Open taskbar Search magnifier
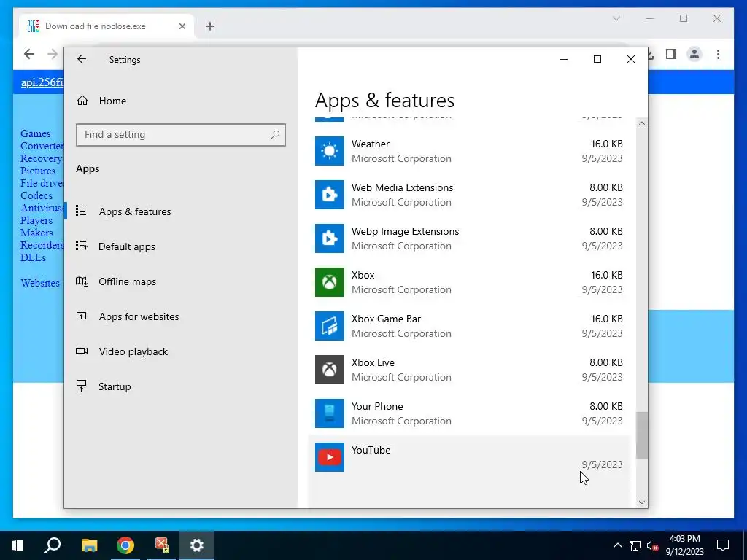The image size is (747, 560). [x=53, y=545]
